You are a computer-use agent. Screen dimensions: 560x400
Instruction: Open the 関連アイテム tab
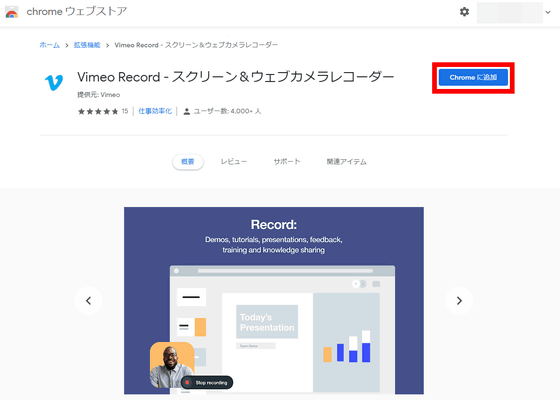click(346, 162)
